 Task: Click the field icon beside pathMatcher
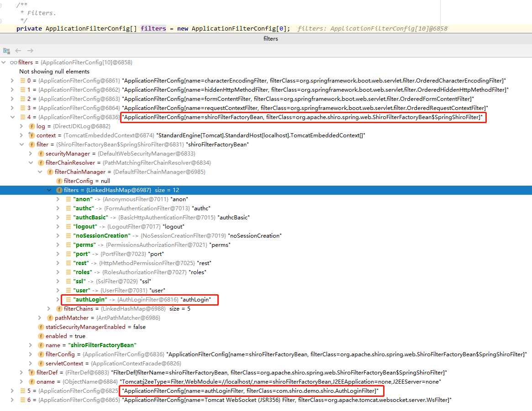click(50, 318)
